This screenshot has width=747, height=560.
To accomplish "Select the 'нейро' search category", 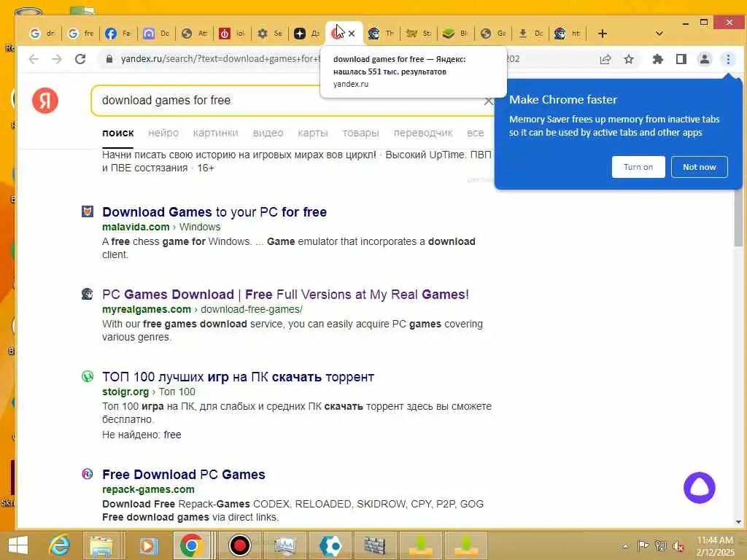I will click(163, 133).
